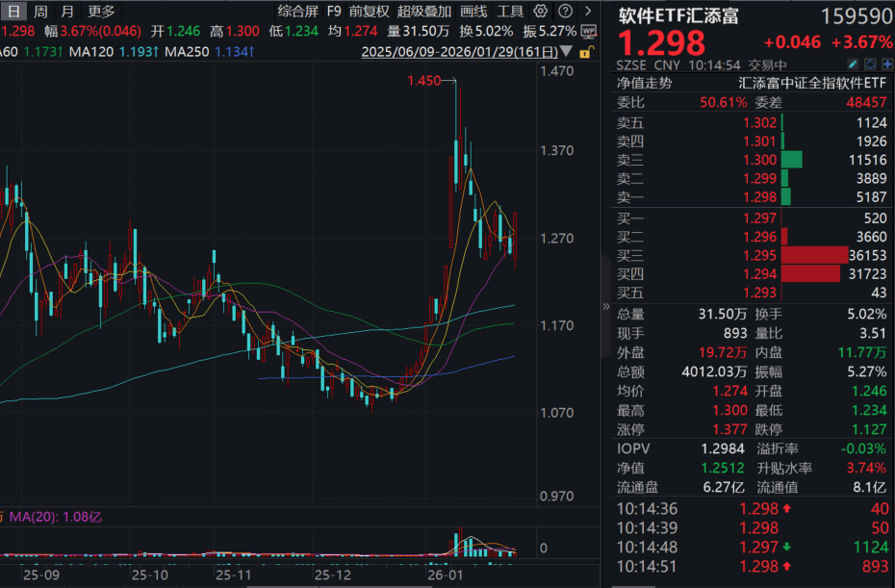Toggle the yellow date range lock icon

(586, 53)
